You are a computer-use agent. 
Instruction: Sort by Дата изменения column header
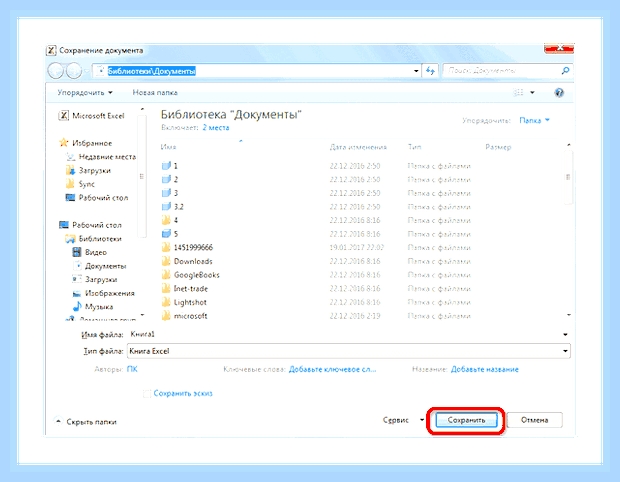coord(358,147)
